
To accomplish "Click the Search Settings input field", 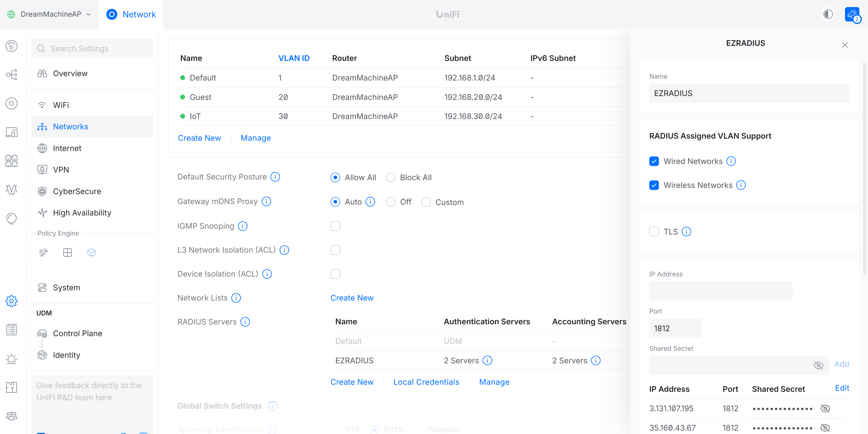I will coord(92,48).
